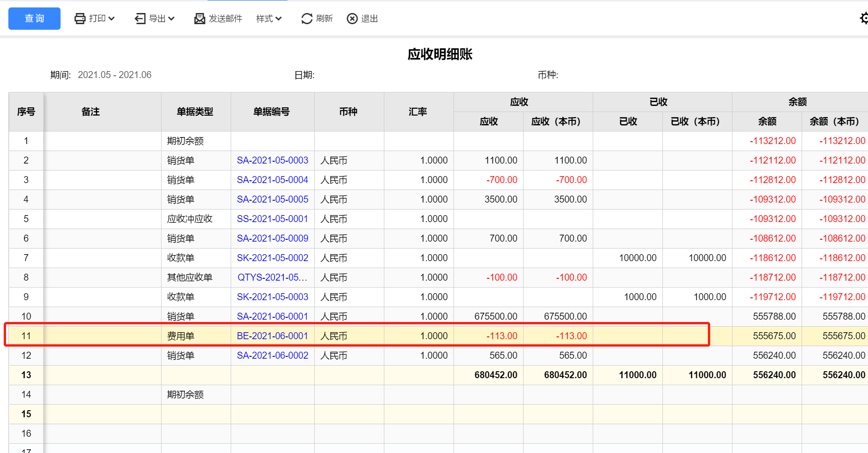Screen dimensions: 868x453
Task: Click the 备注 column header
Action: (91, 112)
